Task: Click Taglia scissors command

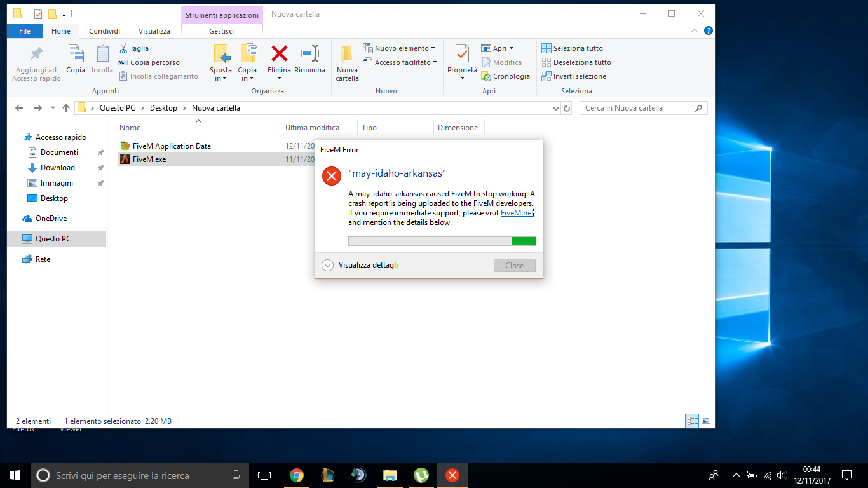Action: click(134, 48)
